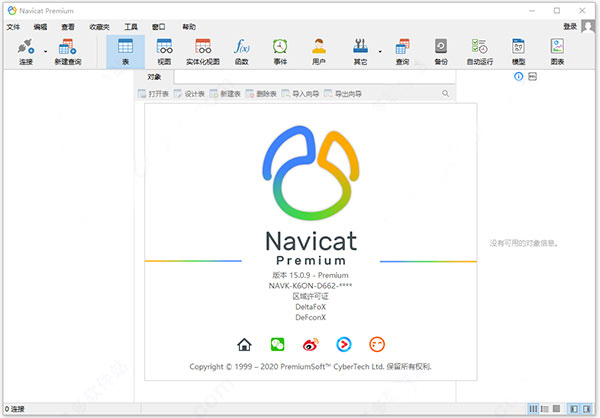Click the 删除表 (Delete Table) button
The height and width of the screenshot is (418, 600).
(x=261, y=94)
